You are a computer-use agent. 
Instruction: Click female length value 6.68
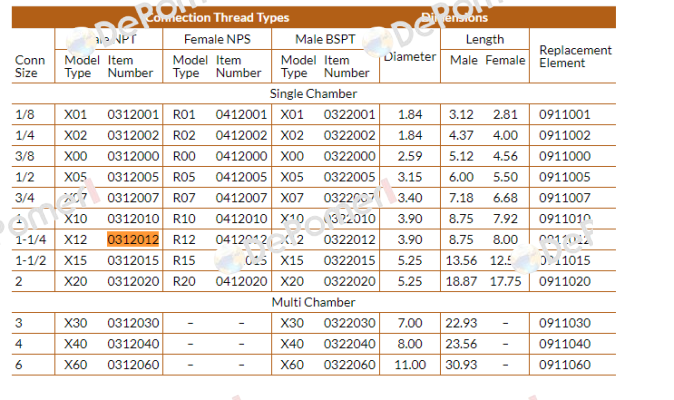pyautogui.click(x=506, y=198)
